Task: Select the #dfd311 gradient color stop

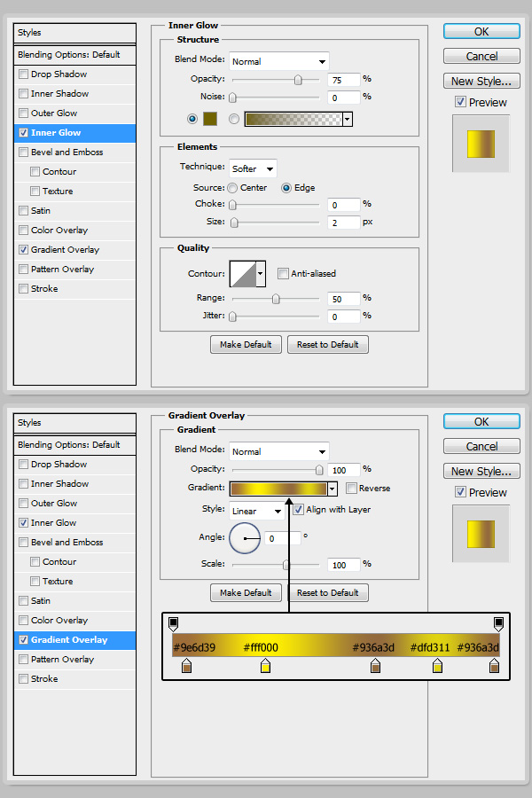Action: click(437, 666)
